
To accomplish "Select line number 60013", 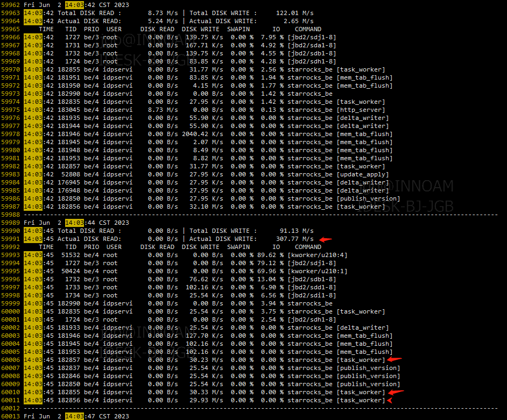I will pos(11,416).
